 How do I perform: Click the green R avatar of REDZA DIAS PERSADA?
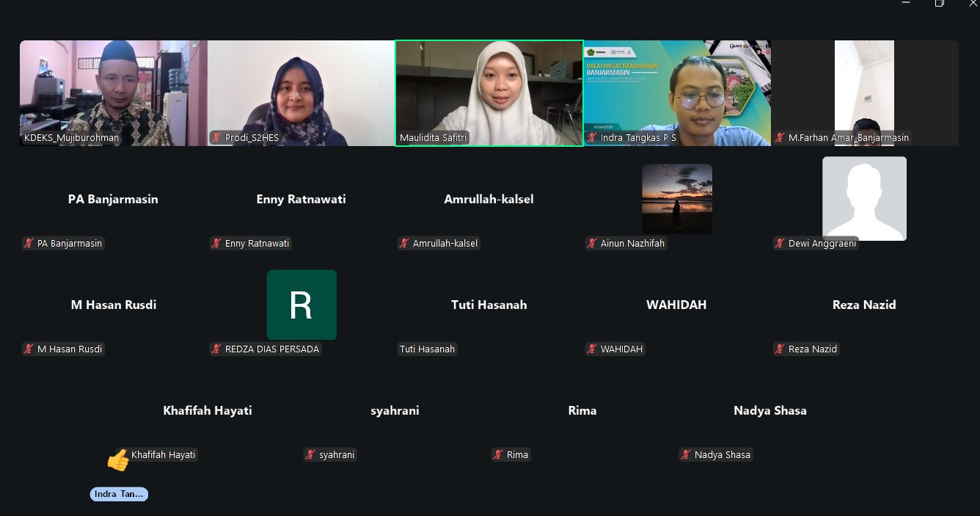(301, 305)
